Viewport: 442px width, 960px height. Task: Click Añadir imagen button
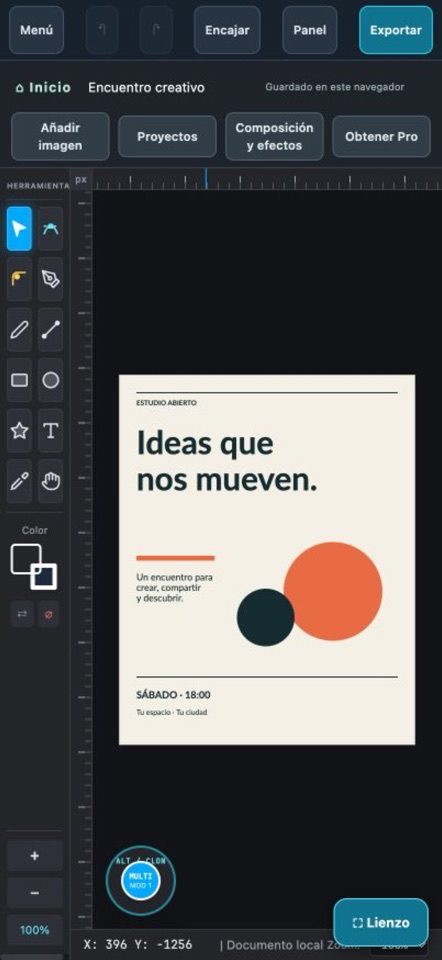(x=60, y=137)
